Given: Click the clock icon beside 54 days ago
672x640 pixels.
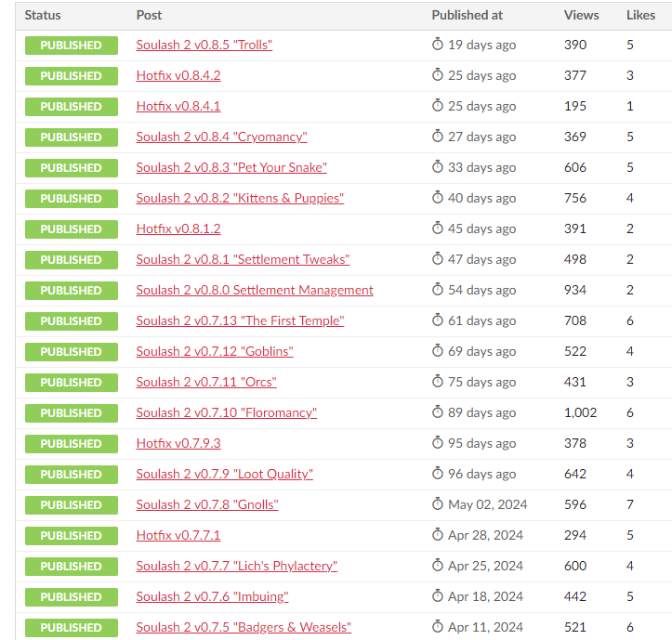Looking at the screenshot, I should (438, 290).
